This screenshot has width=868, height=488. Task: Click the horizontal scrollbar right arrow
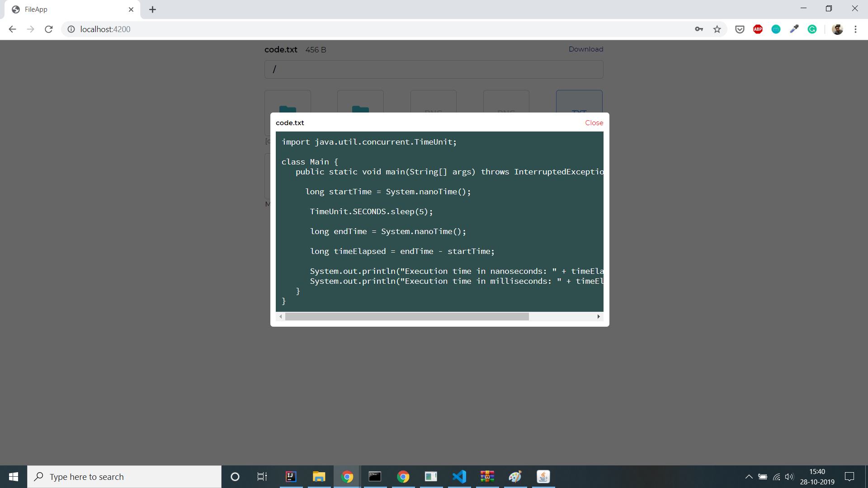click(599, 317)
